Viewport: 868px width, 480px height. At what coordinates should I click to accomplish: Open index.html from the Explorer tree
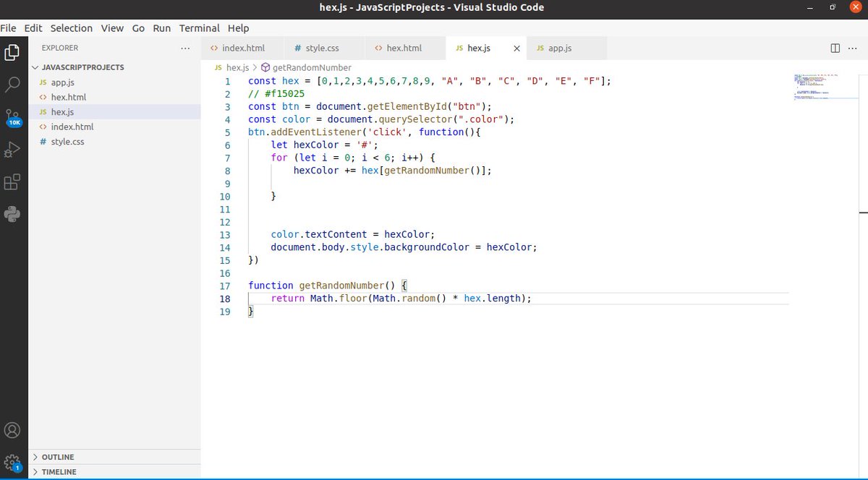click(72, 127)
